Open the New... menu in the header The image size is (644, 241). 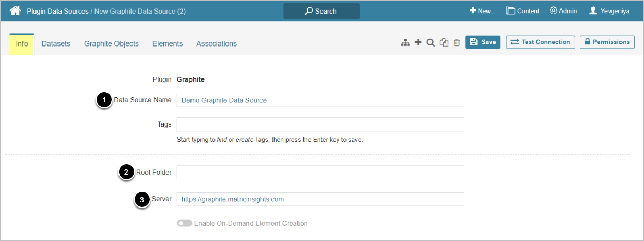(482, 10)
